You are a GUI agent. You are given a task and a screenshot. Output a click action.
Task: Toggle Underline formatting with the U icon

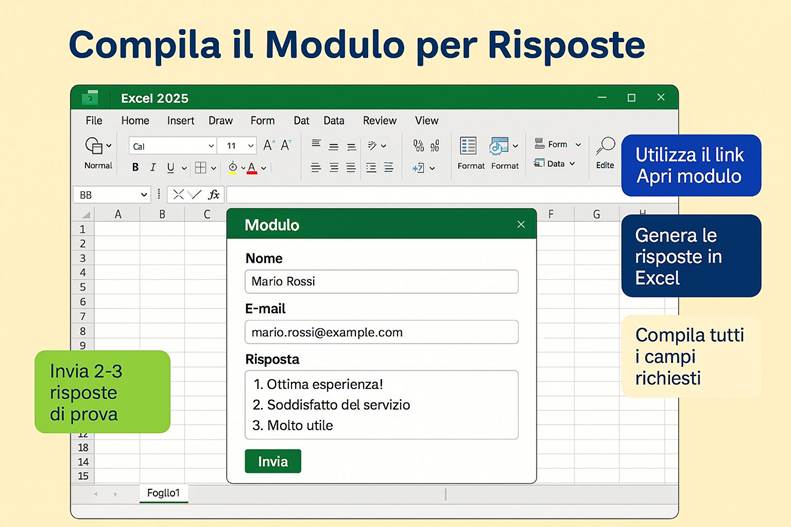coord(171,167)
